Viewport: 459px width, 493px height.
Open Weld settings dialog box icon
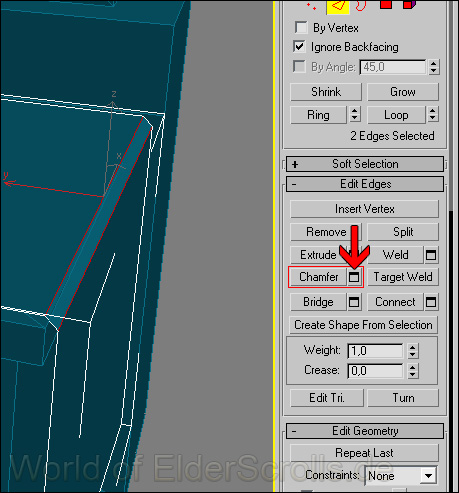(x=431, y=255)
